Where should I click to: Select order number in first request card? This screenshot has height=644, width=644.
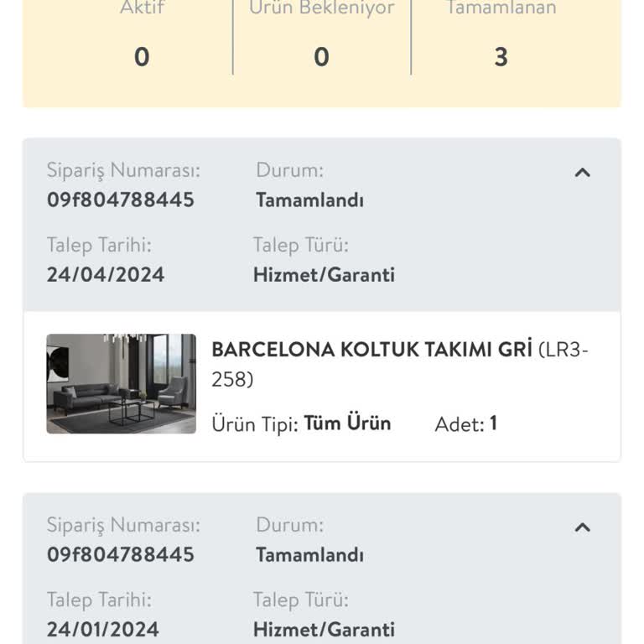[x=121, y=200]
